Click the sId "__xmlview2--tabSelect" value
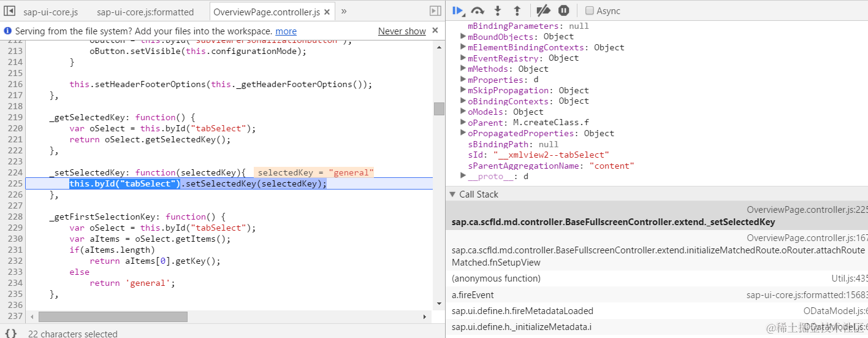The height and width of the screenshot is (338, 868). [x=551, y=155]
